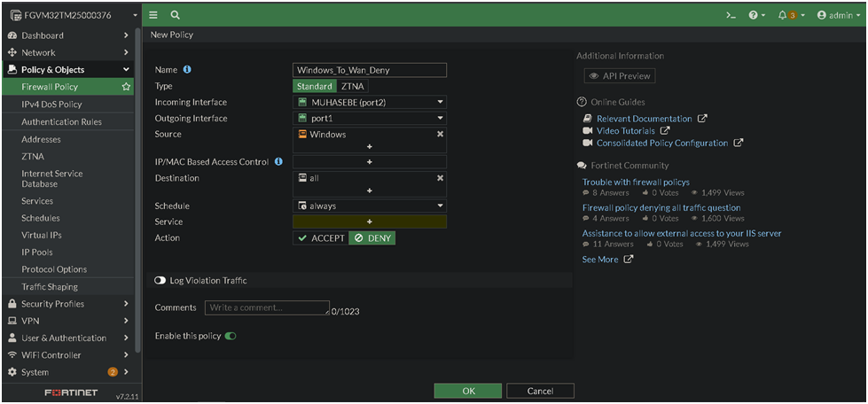Open Incoming Interface dropdown
This screenshot has height=404, width=868.
(369, 102)
